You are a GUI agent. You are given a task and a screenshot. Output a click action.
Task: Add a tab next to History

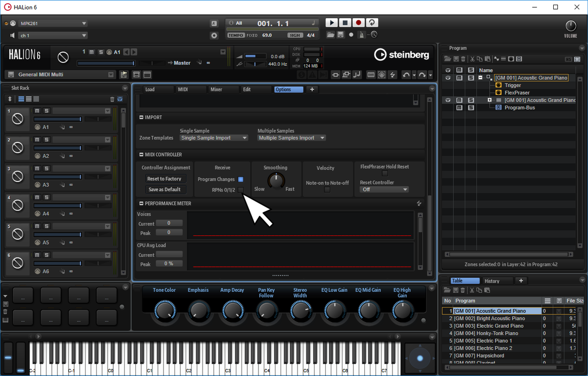tap(521, 281)
